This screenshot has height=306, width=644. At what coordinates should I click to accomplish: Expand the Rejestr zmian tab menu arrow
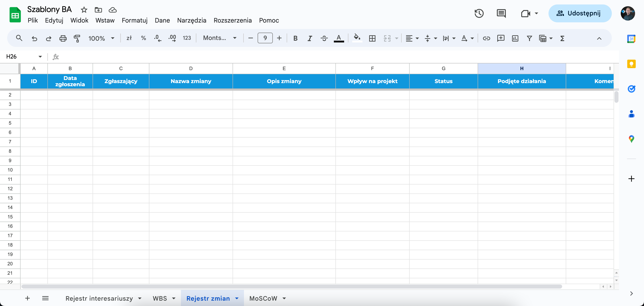point(237,298)
